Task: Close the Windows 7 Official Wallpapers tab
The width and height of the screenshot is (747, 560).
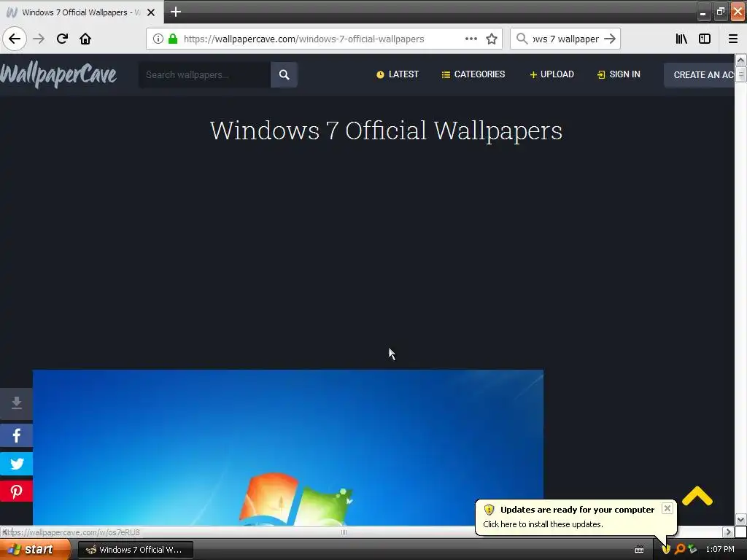Action: tap(151, 12)
